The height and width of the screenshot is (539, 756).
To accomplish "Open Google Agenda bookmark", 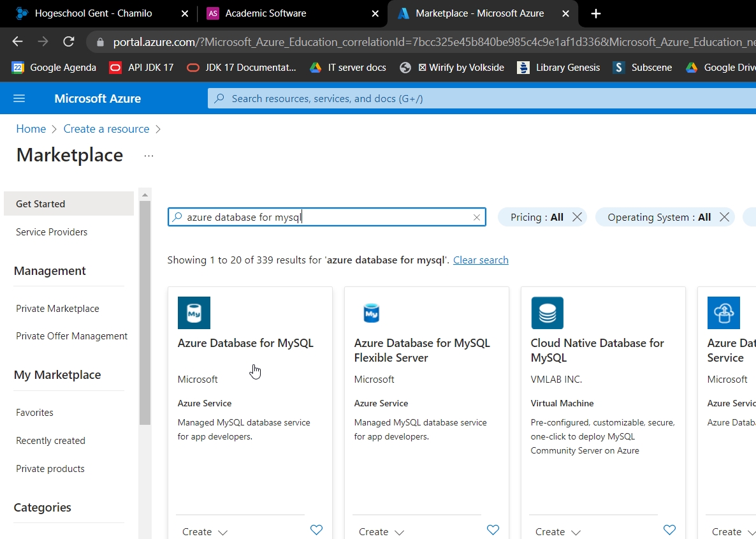I will [54, 68].
